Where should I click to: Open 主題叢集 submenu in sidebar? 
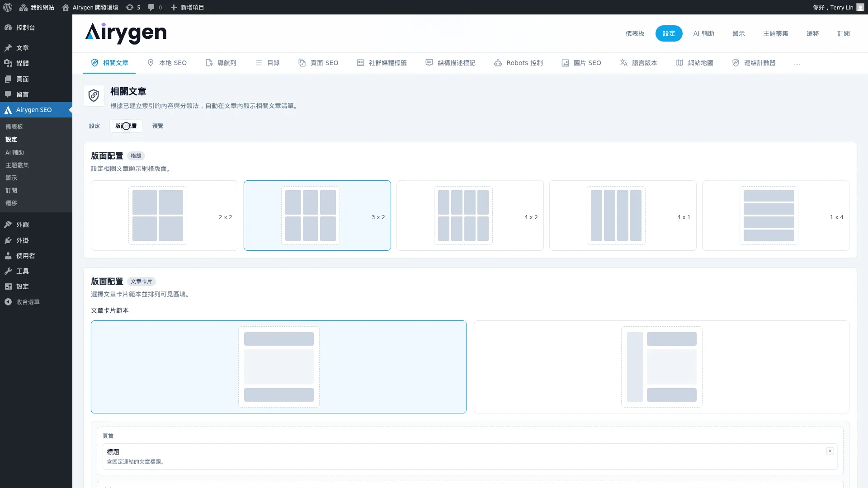[x=17, y=165]
